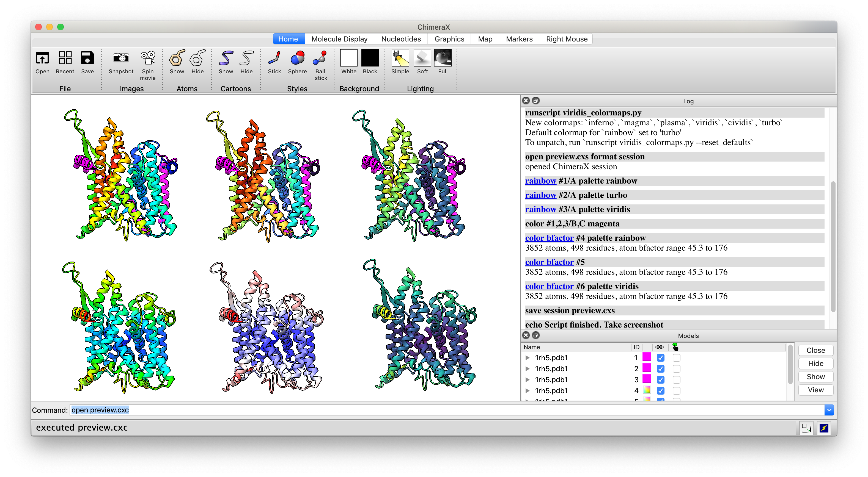Open the command history dropdown arrow

click(829, 410)
